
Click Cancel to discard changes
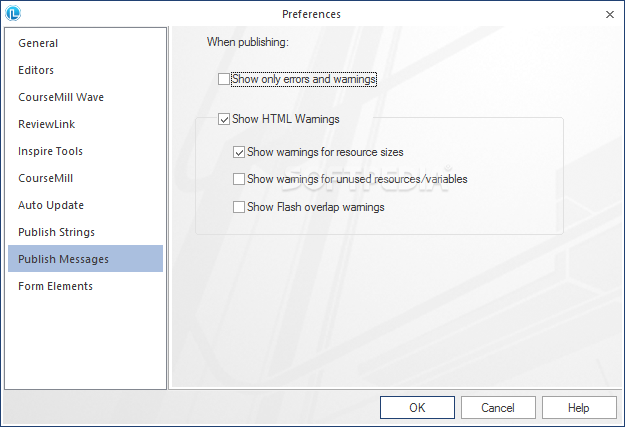point(498,408)
